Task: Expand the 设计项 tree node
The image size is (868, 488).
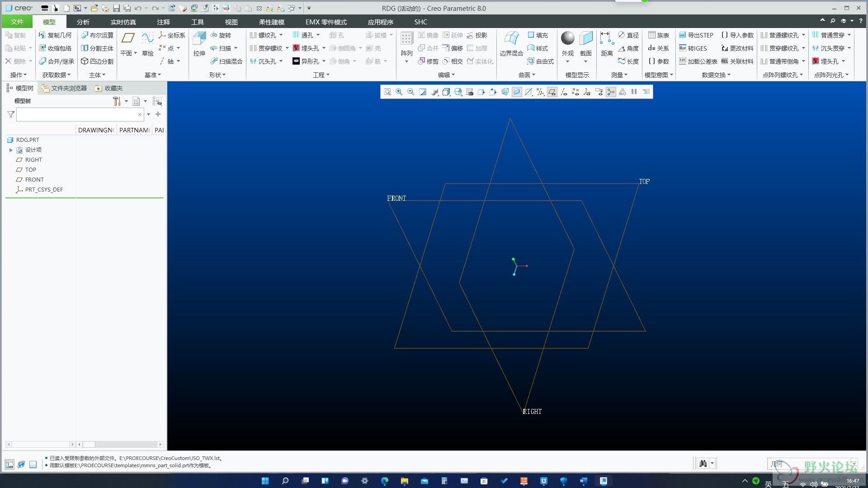Action: click(x=11, y=150)
